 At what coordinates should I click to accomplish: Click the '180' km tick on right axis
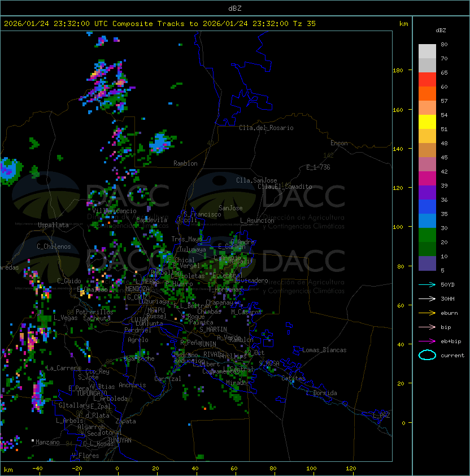click(x=398, y=70)
